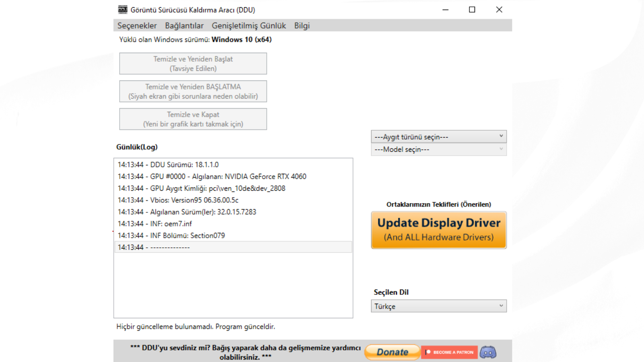This screenshot has width=644, height=362.
Task: Open the Genişletilmiş Günlük menu
Action: tap(249, 26)
